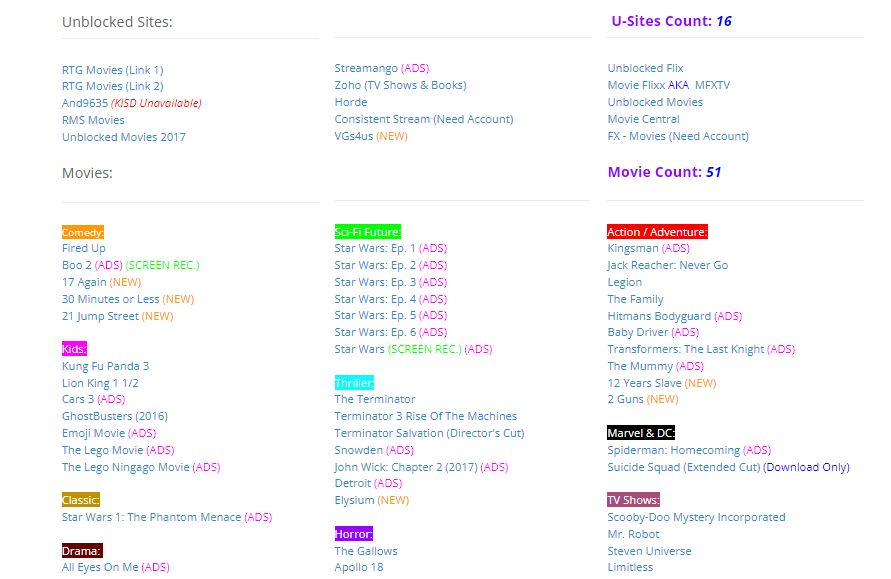Open John Wick: Chapter 2 (2017)
Viewport: 891px width, 579px height.
[406, 468]
